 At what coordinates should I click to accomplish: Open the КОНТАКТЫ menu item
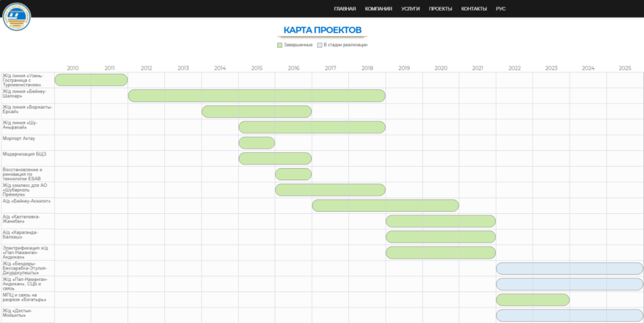pos(474,9)
